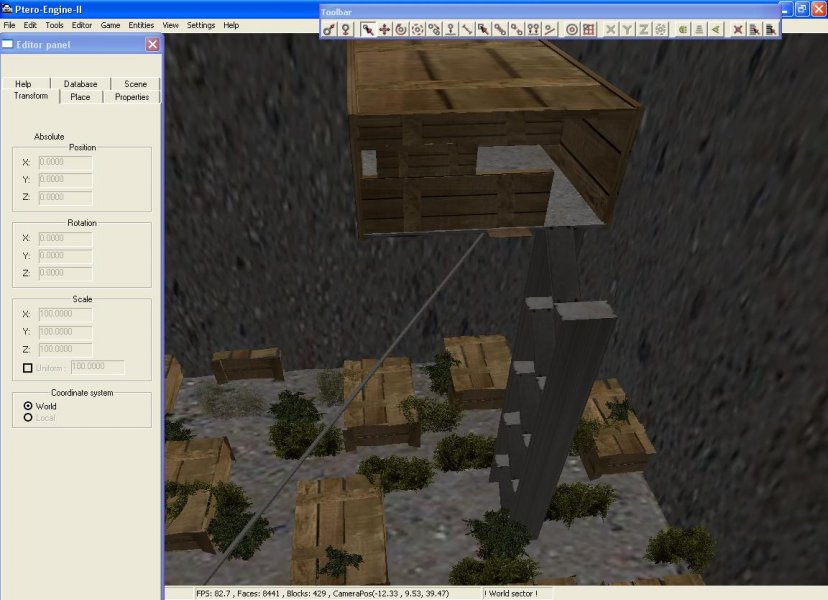This screenshot has width=828, height=600.
Task: Click the four-pane grid icon
Action: [588, 30]
